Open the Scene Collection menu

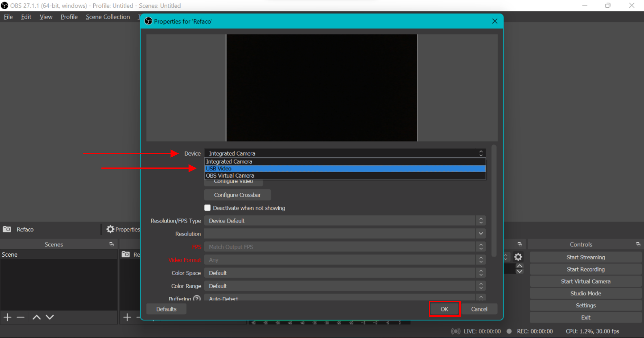click(x=108, y=17)
